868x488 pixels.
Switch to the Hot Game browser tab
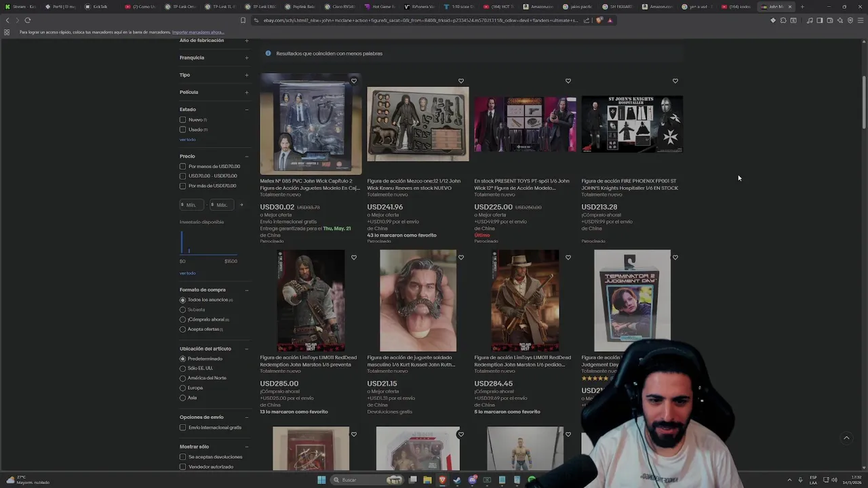[x=381, y=7]
